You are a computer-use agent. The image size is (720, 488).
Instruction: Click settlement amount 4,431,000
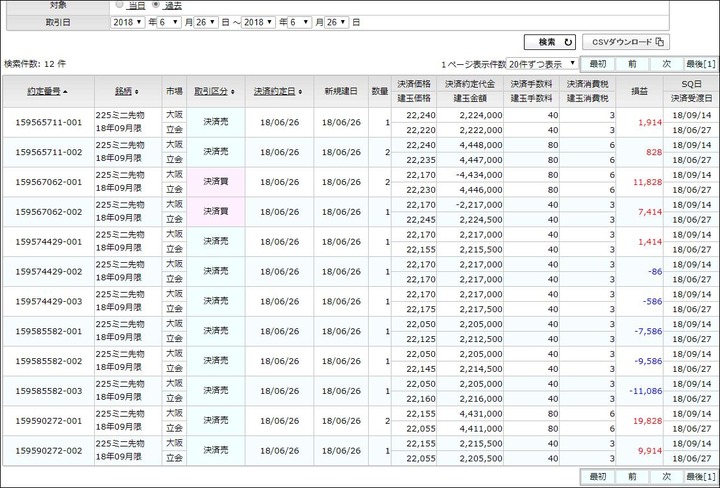pyautogui.click(x=481, y=414)
